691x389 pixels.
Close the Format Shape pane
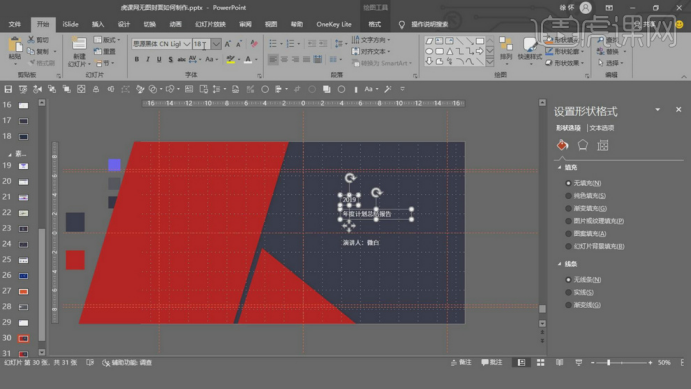point(679,109)
